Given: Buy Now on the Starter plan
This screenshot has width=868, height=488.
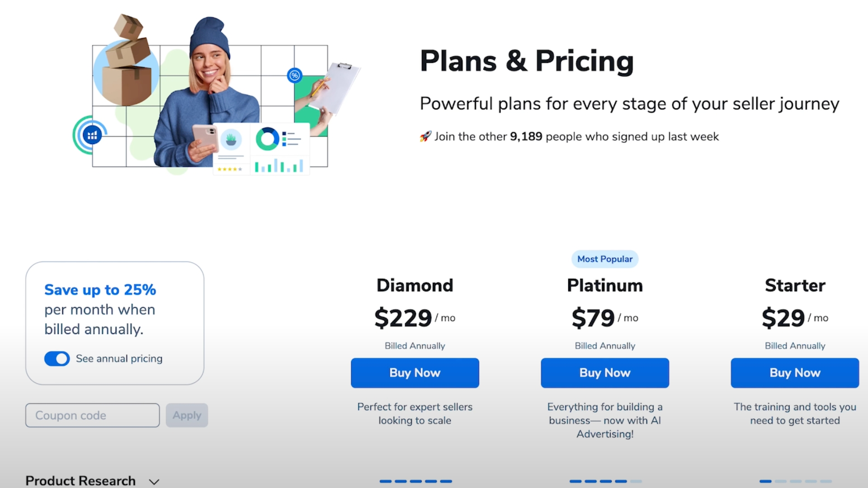Looking at the screenshot, I should (794, 373).
